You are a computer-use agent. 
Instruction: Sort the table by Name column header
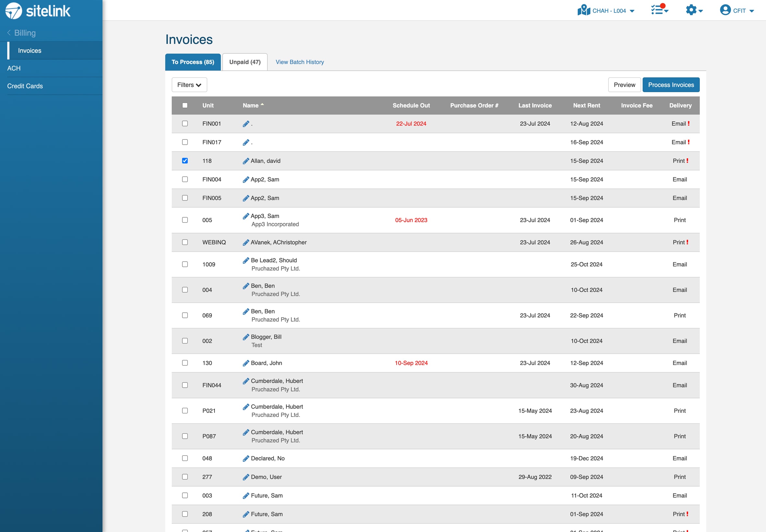click(251, 105)
